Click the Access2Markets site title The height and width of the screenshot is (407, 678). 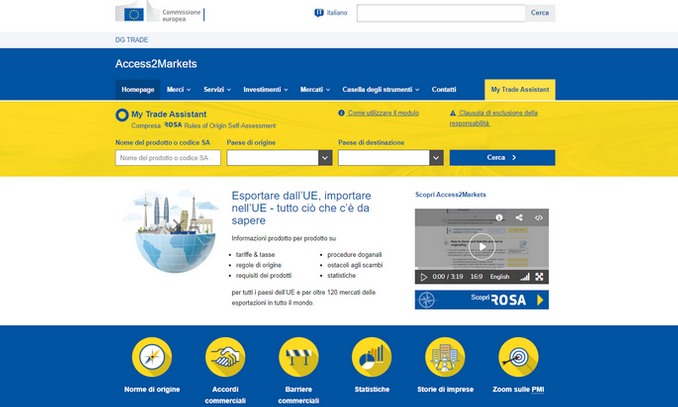(156, 64)
